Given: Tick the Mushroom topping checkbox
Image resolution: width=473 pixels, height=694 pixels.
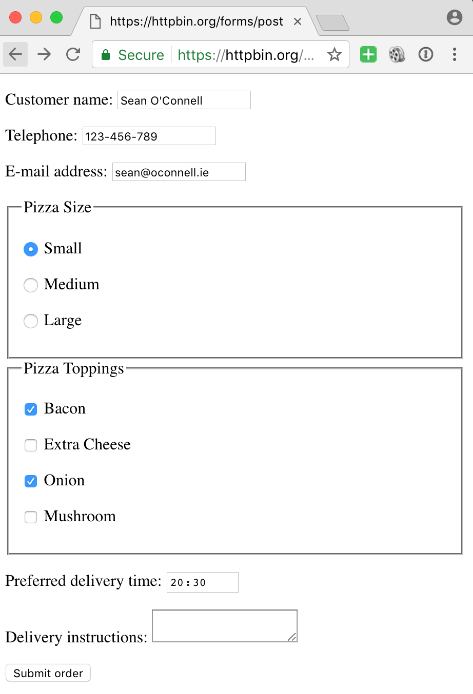Looking at the screenshot, I should (31, 517).
